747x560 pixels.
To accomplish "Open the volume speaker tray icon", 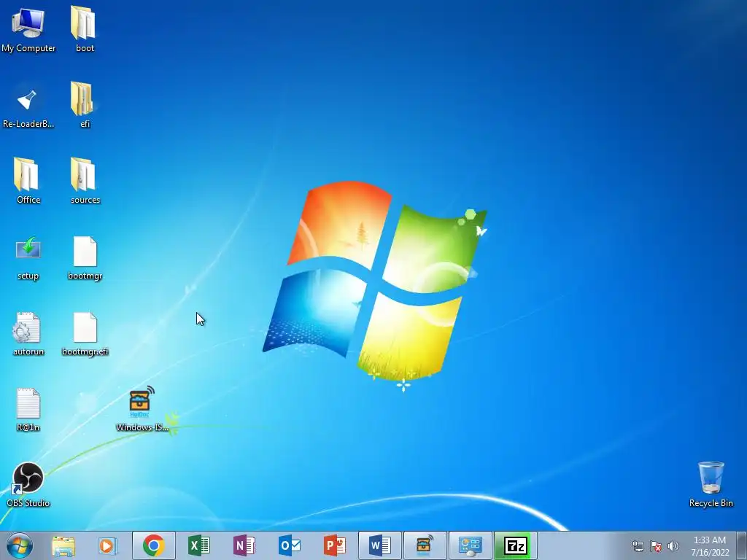I will (673, 546).
